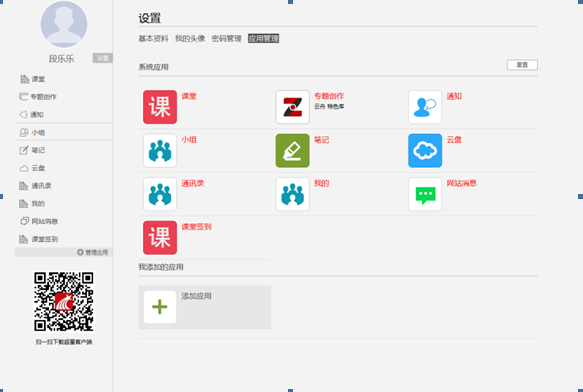
Task: Select 云盘 label in sidebar menu
Action: click(x=38, y=168)
